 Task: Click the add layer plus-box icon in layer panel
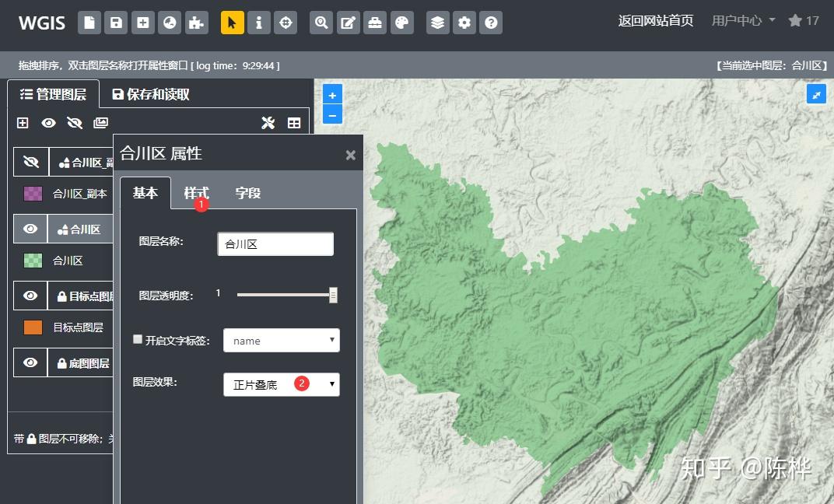23,123
